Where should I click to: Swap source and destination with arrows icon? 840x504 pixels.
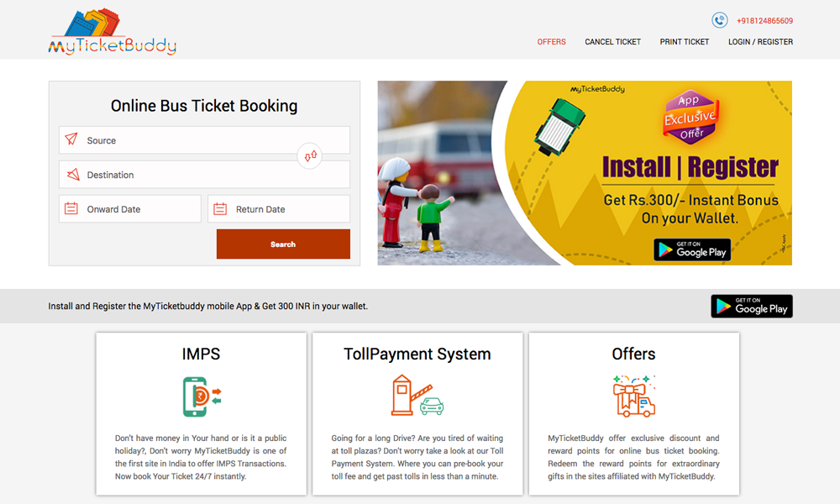pos(310,156)
